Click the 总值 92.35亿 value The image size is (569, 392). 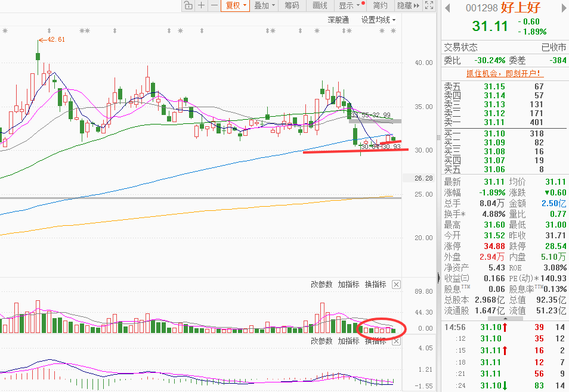tap(551, 300)
